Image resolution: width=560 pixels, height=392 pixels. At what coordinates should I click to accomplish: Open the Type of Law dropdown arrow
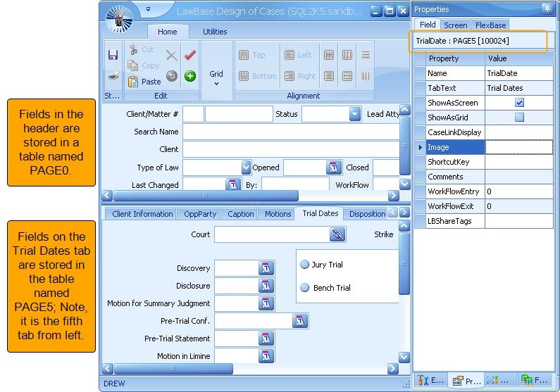[x=246, y=167]
